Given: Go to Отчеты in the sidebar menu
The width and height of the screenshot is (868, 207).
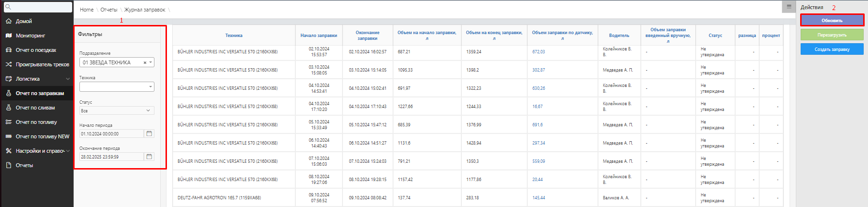Looking at the screenshot, I should pos(25,165).
